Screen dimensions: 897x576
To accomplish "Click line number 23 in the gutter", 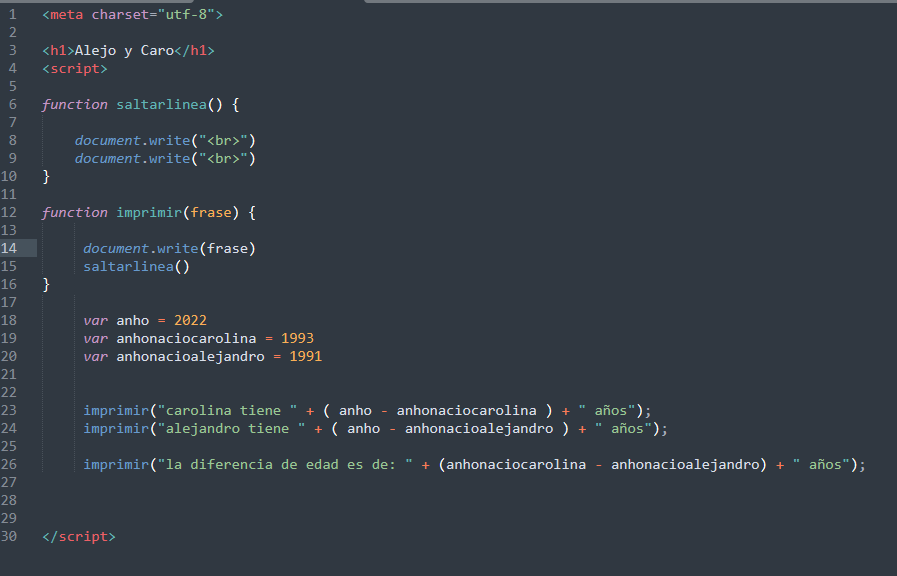I will [9, 410].
